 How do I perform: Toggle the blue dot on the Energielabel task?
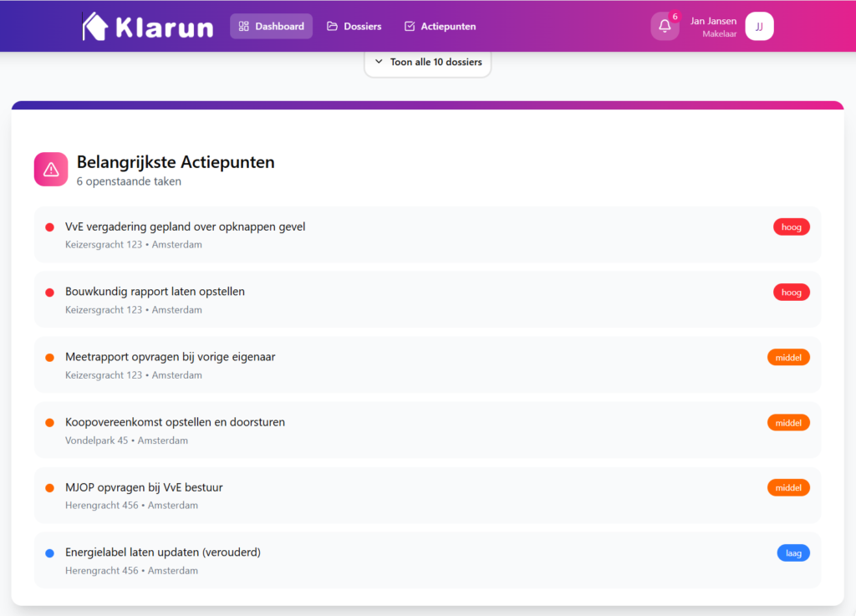click(49, 552)
